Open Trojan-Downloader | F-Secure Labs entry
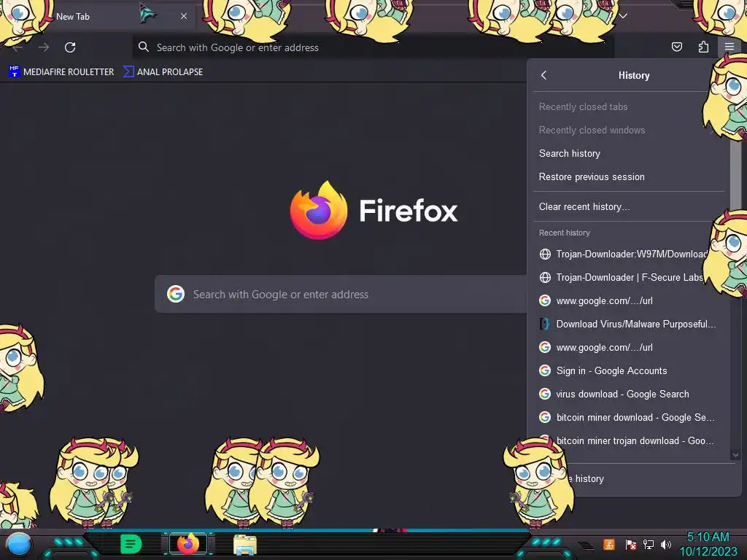The width and height of the screenshot is (747, 560). pyautogui.click(x=628, y=277)
